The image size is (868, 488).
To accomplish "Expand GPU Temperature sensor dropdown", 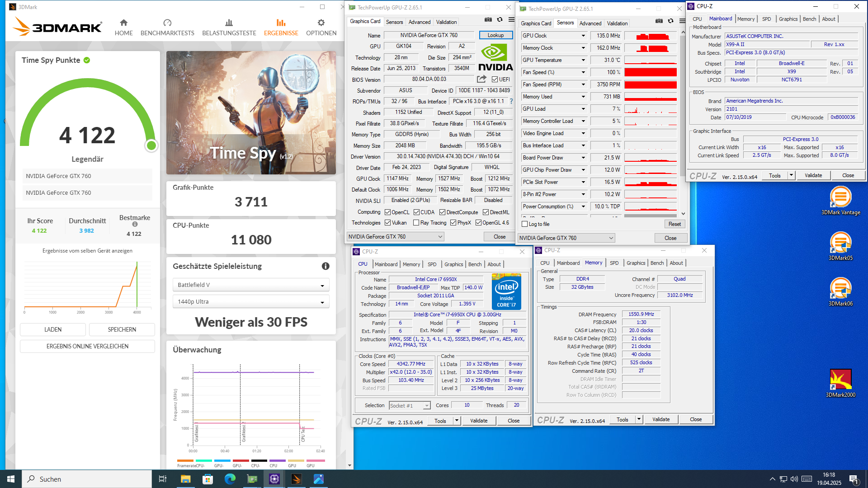I will click(583, 60).
